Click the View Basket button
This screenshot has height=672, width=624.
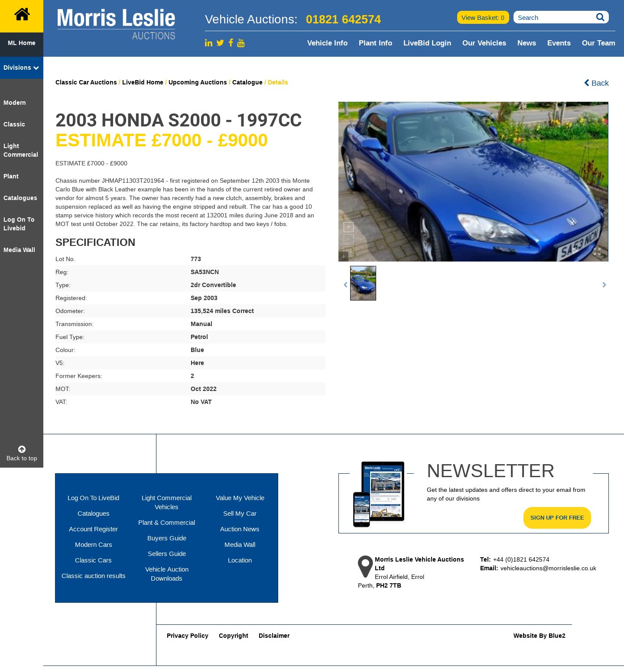click(x=483, y=17)
